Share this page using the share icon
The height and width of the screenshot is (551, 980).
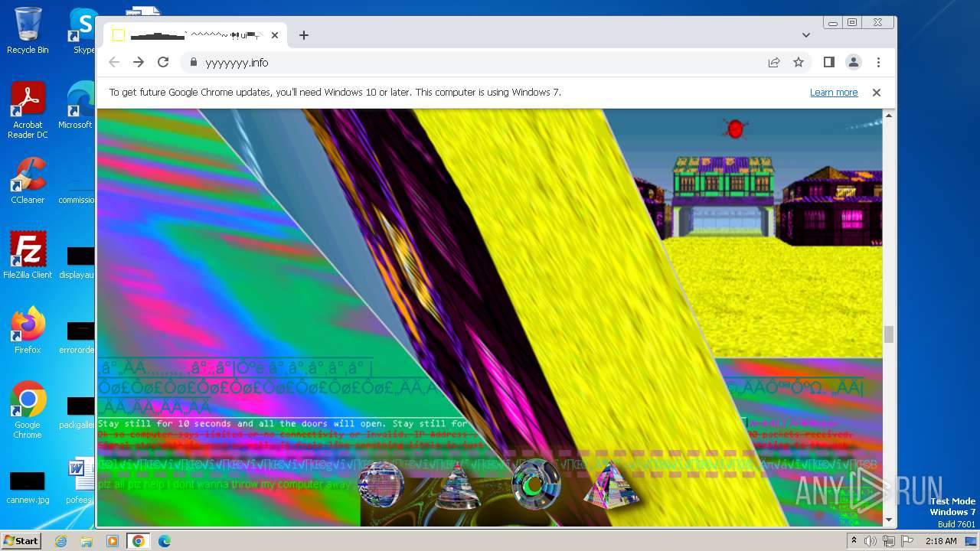774,63
